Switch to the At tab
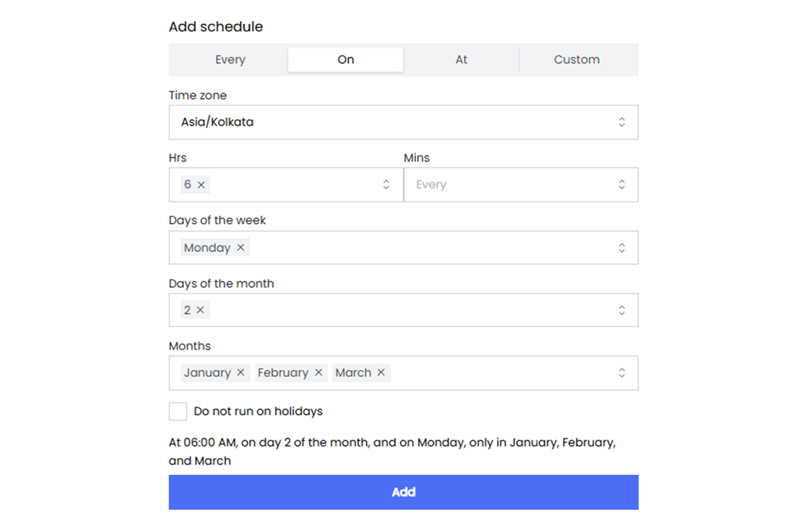Screen dimensions: 808x532 461,60
